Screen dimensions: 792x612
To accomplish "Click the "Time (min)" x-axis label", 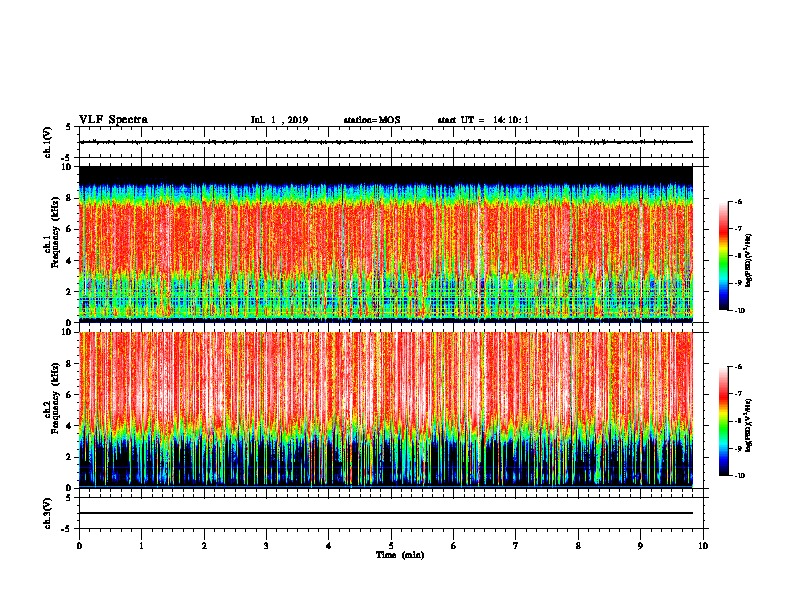I will coord(400,555).
